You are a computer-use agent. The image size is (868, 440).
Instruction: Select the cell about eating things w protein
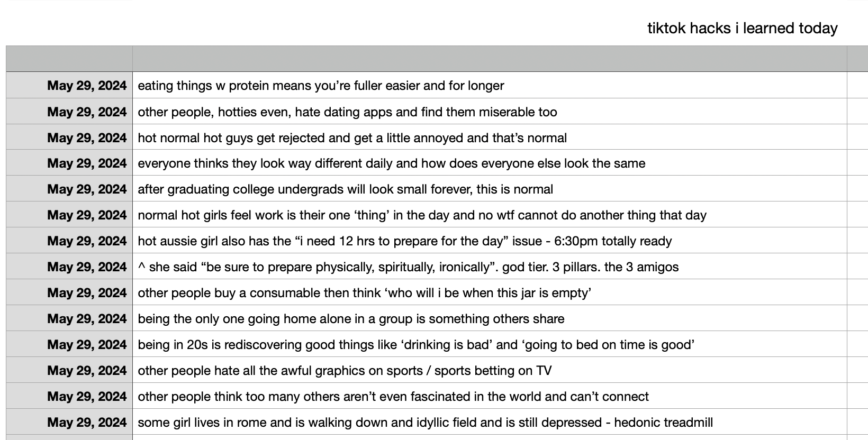(x=490, y=85)
